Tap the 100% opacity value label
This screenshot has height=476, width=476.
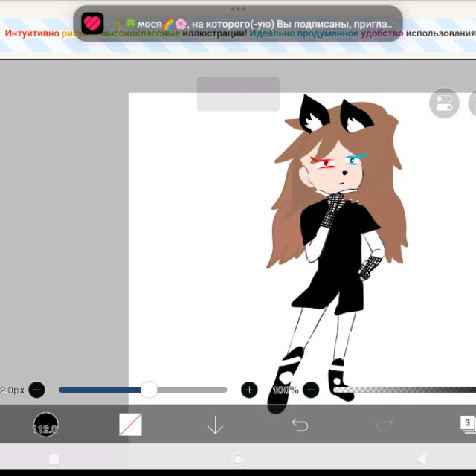(x=286, y=390)
